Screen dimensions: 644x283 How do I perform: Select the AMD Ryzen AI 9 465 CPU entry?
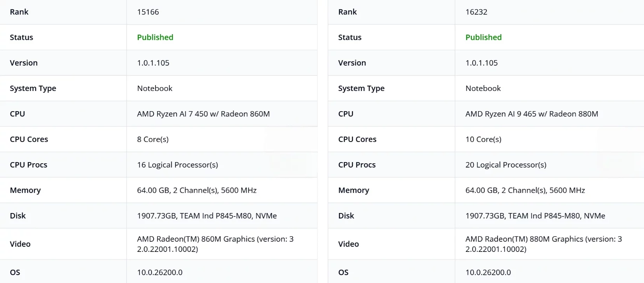point(532,114)
